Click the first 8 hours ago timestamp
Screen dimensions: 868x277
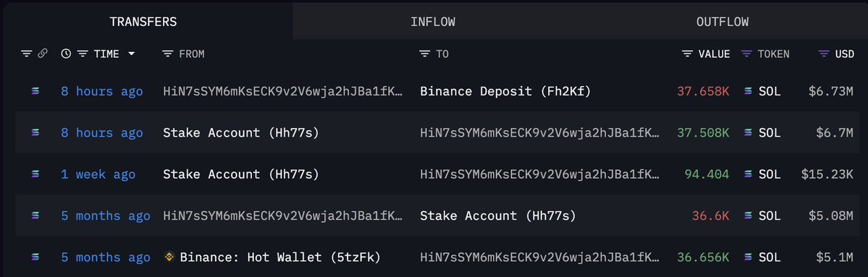(x=102, y=91)
